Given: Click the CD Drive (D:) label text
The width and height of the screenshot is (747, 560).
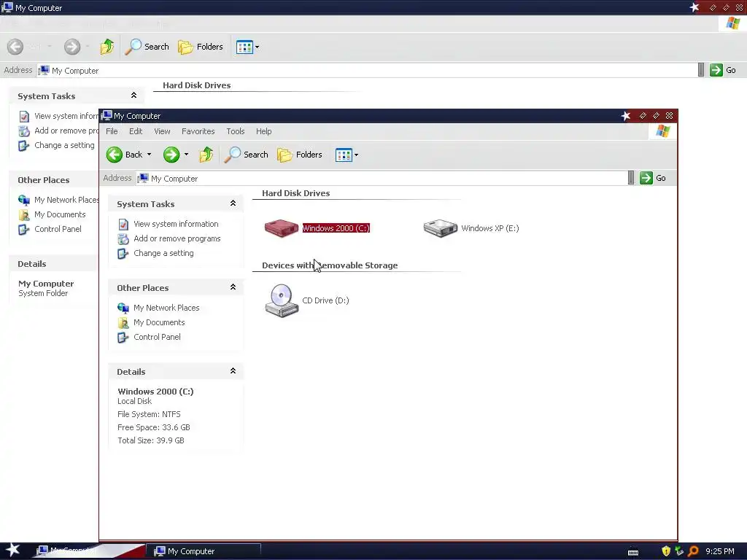Looking at the screenshot, I should [x=325, y=300].
